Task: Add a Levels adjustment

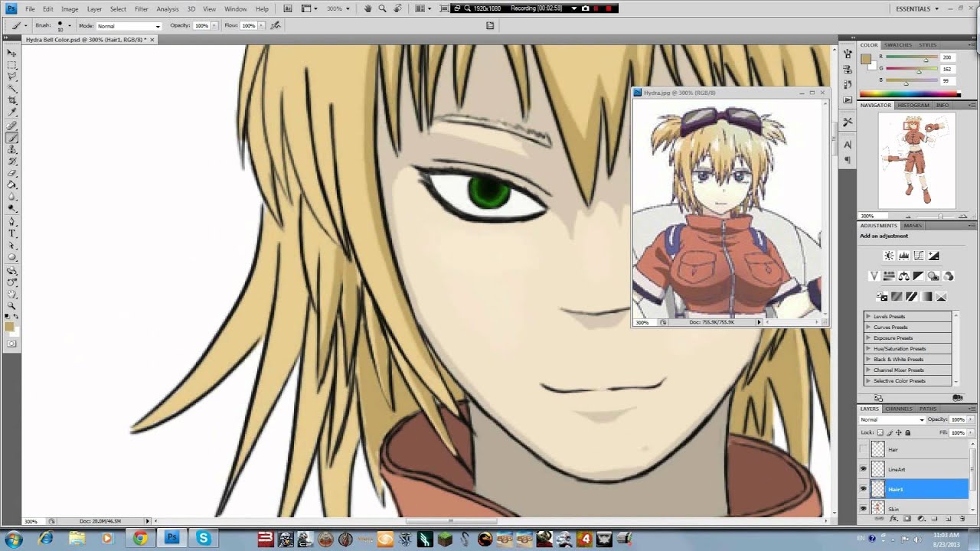Action: point(903,256)
